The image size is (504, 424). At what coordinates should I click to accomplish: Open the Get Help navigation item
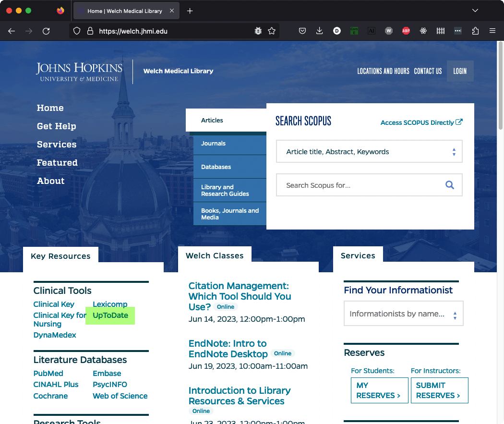(x=57, y=126)
